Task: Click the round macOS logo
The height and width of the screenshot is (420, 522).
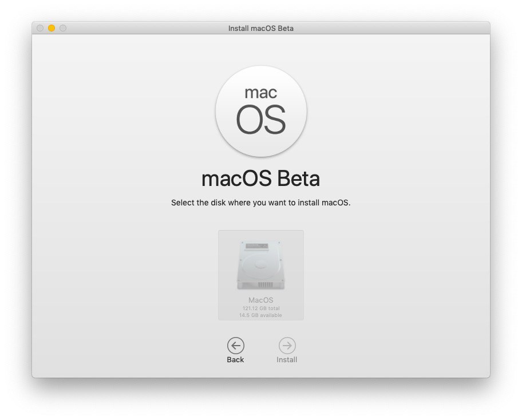Action: [x=261, y=111]
